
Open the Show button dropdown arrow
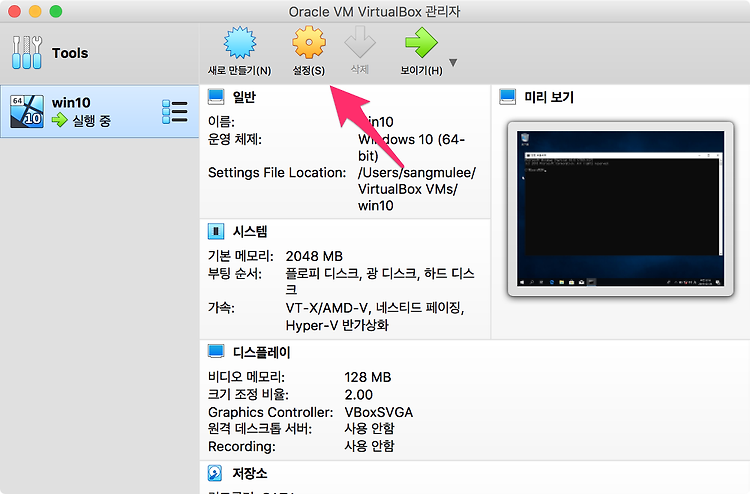click(453, 63)
